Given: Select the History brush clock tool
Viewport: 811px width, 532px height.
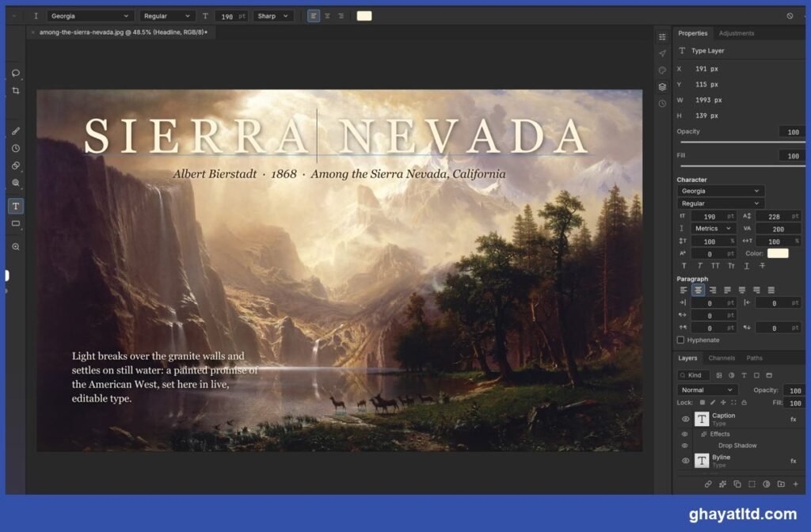Looking at the screenshot, I should coord(16,148).
